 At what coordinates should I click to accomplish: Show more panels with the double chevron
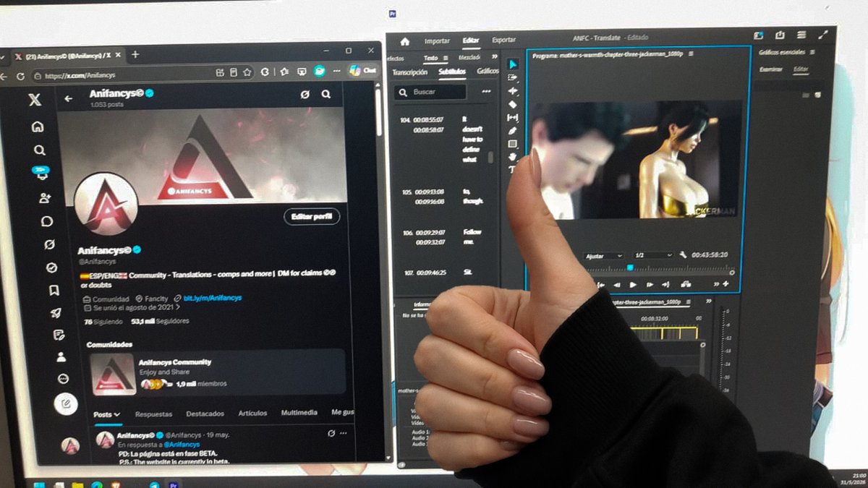494,56
